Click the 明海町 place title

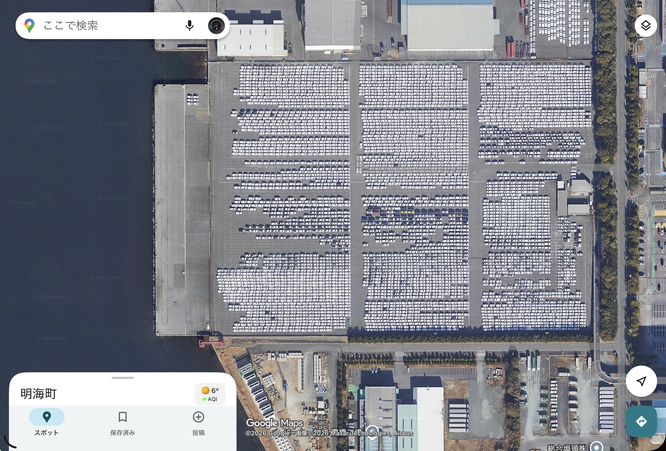[x=38, y=394]
